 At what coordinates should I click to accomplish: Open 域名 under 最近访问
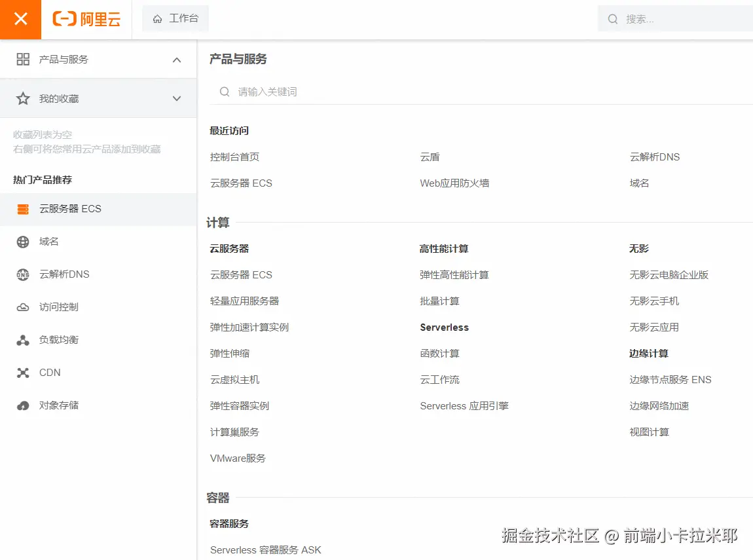pyautogui.click(x=639, y=183)
